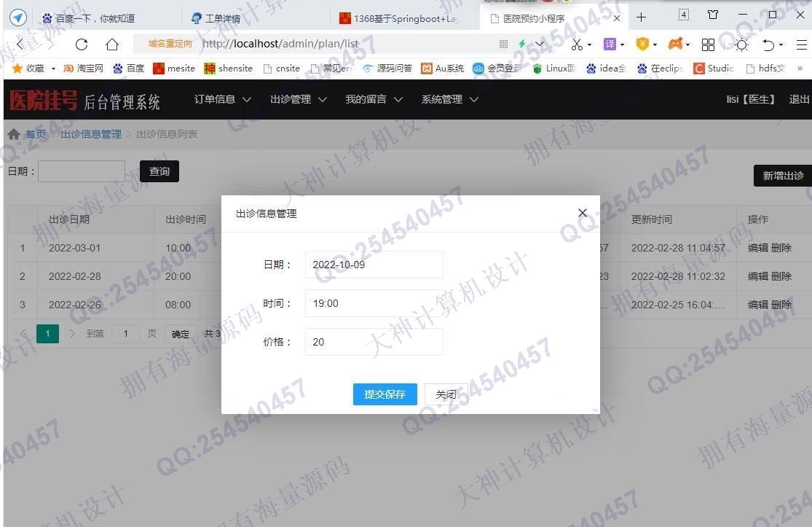Click 退出 to log out
The height and width of the screenshot is (527, 812).
tap(799, 99)
